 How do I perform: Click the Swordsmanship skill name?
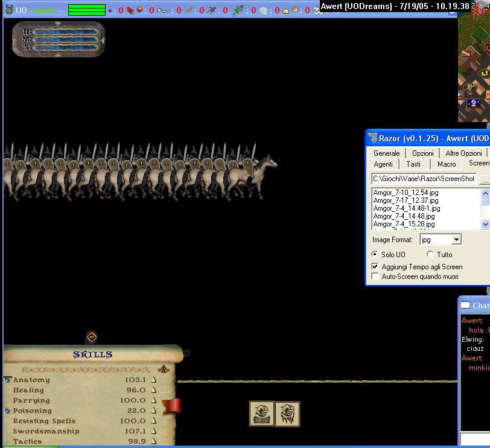[x=46, y=431]
